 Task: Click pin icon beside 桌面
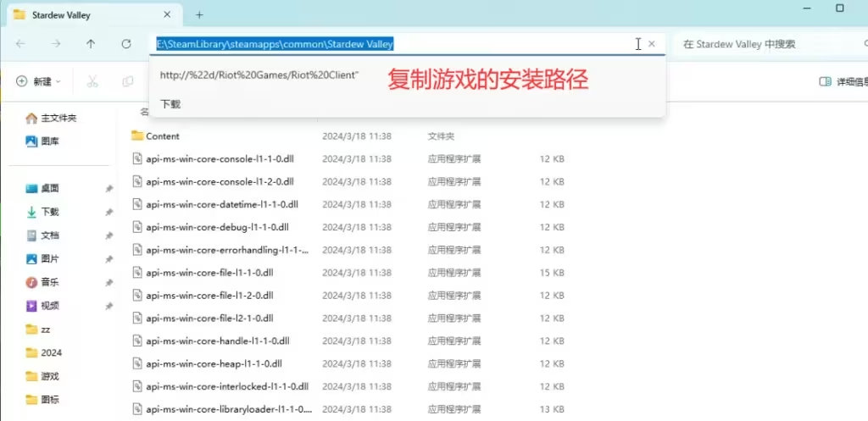[x=109, y=189]
